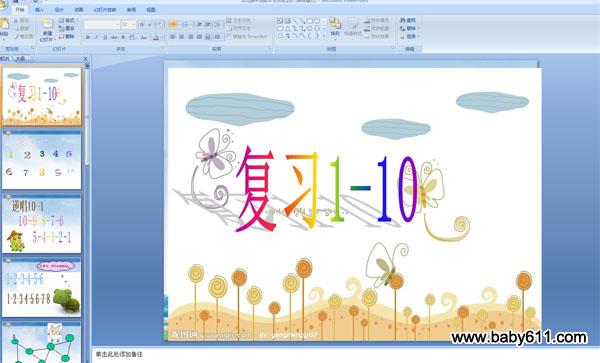Switch to the View (视图) tab
Image resolution: width=600 pixels, height=363 pixels.
(x=150, y=10)
